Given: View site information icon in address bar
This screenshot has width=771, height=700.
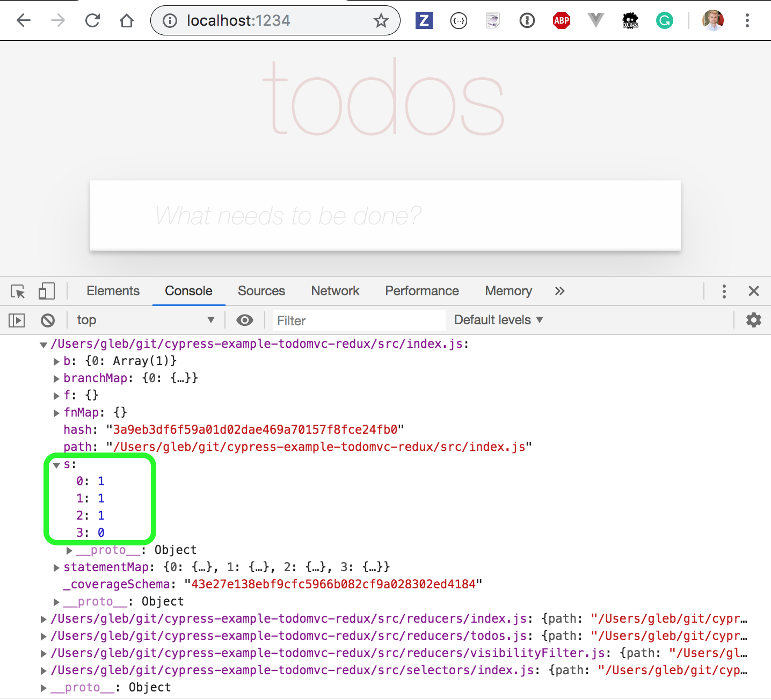Looking at the screenshot, I should coord(170,21).
